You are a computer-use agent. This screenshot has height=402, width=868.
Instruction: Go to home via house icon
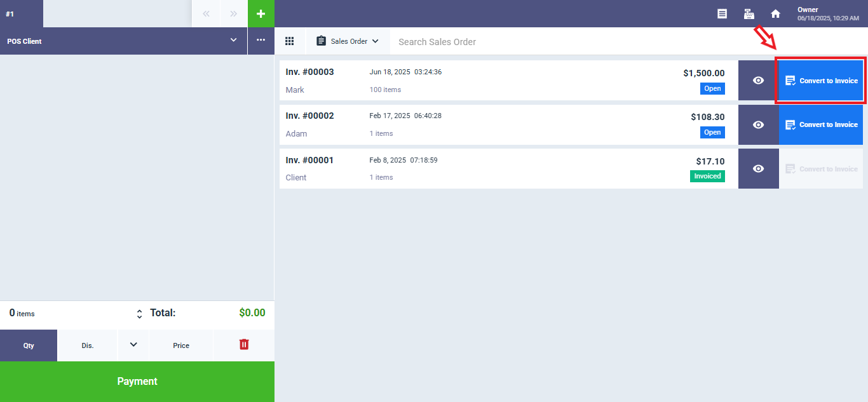[775, 13]
